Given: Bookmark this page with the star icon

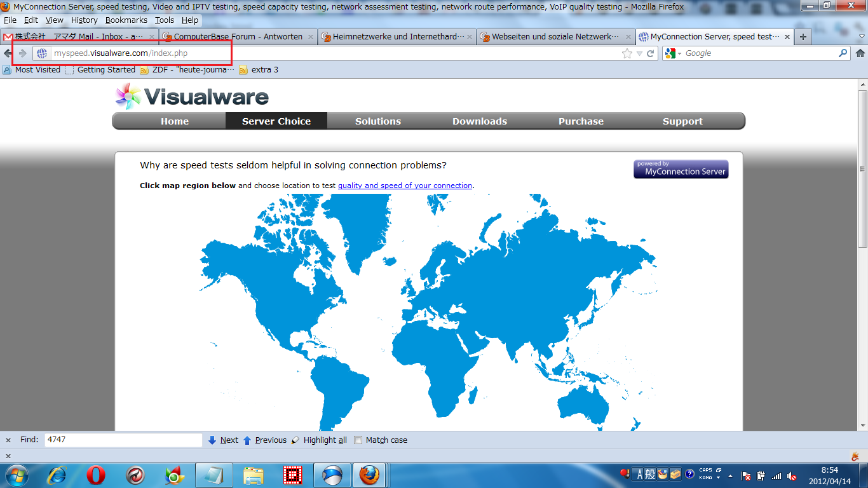Looking at the screenshot, I should pyautogui.click(x=627, y=53).
